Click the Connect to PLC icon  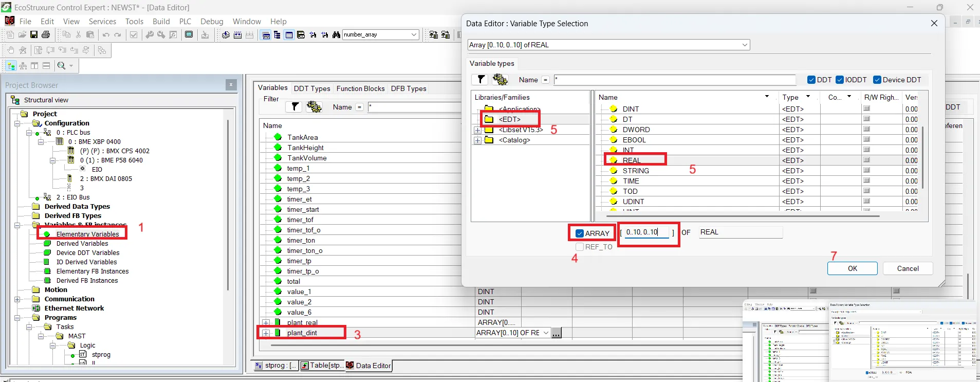(434, 35)
